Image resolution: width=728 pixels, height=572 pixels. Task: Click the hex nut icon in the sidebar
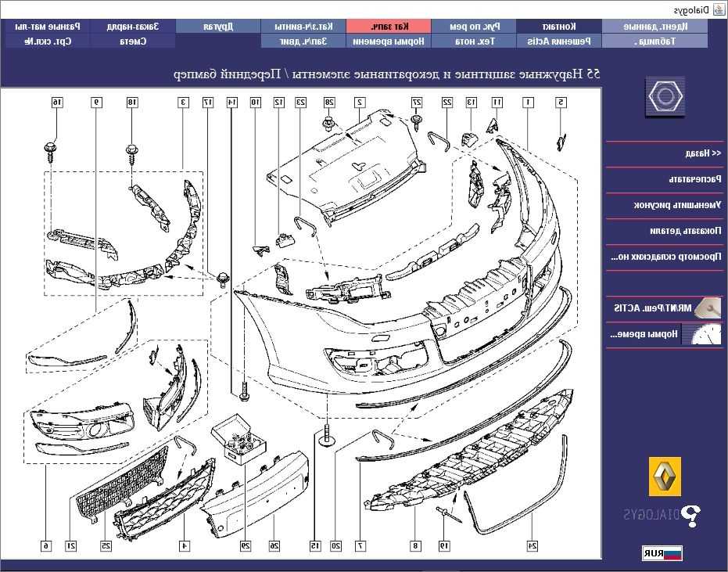tap(665, 96)
